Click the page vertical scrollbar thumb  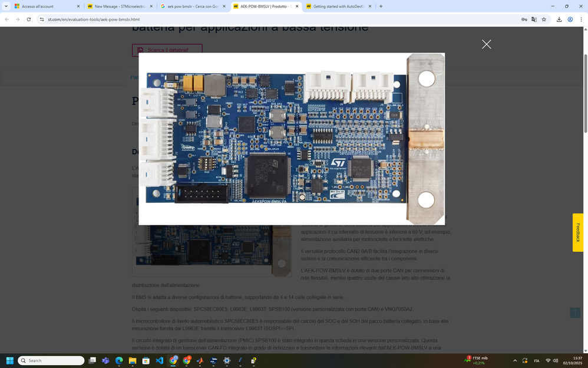(586, 93)
